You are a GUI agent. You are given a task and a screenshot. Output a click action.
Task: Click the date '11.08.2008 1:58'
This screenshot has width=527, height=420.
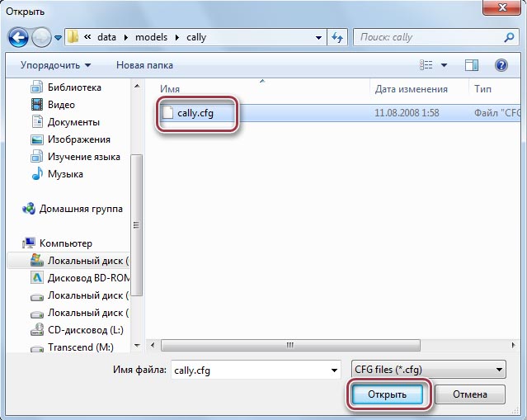tap(407, 113)
